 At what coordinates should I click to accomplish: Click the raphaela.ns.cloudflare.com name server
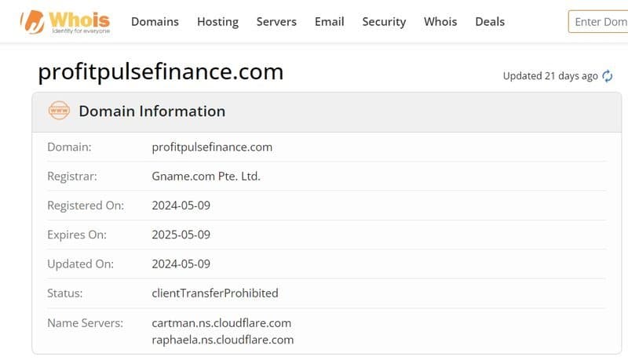click(x=222, y=340)
